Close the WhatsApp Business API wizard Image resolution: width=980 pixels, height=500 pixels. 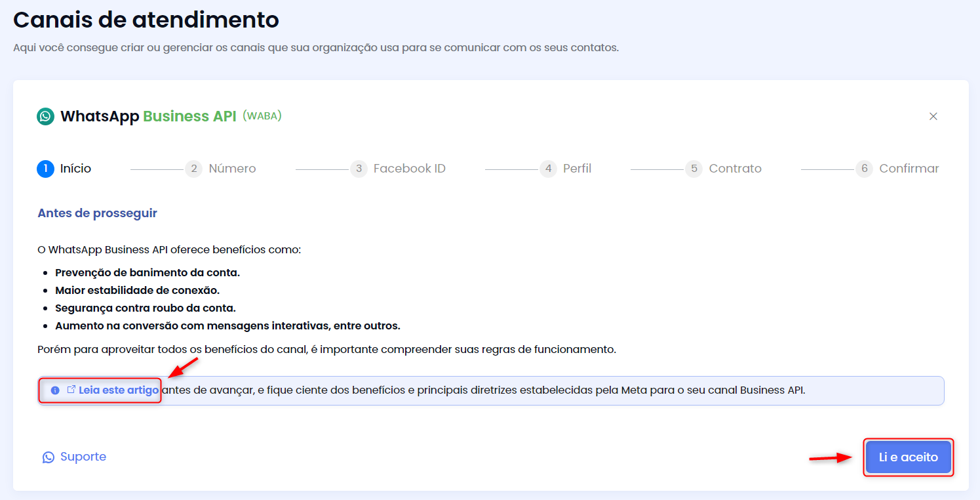tap(933, 116)
